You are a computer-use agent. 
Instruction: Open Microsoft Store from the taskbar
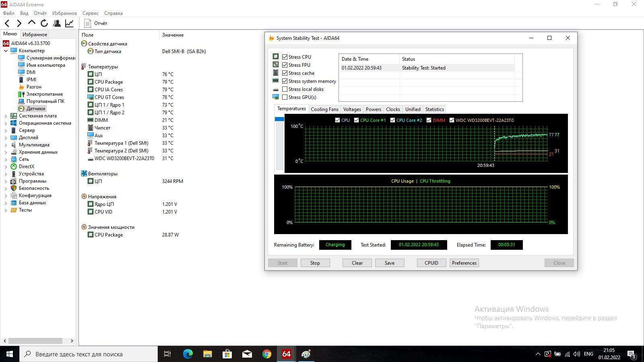(x=227, y=354)
